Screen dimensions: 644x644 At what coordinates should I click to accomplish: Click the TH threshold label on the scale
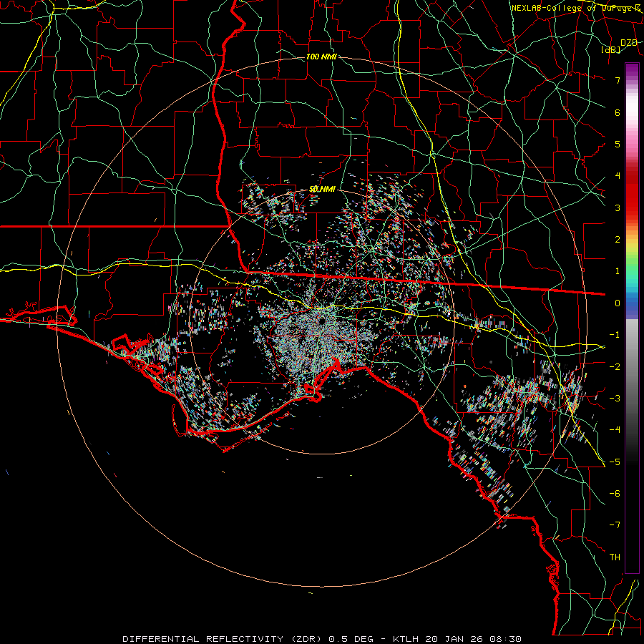point(615,557)
